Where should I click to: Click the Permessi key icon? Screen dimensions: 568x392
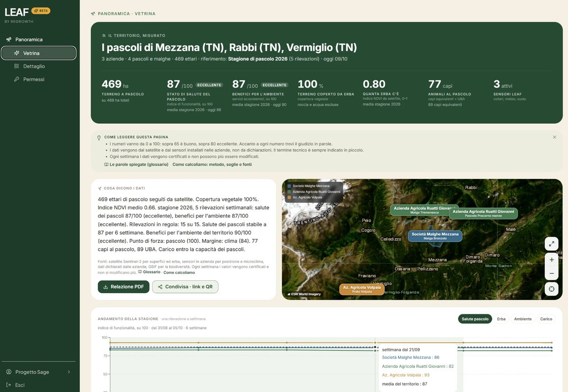point(17,79)
